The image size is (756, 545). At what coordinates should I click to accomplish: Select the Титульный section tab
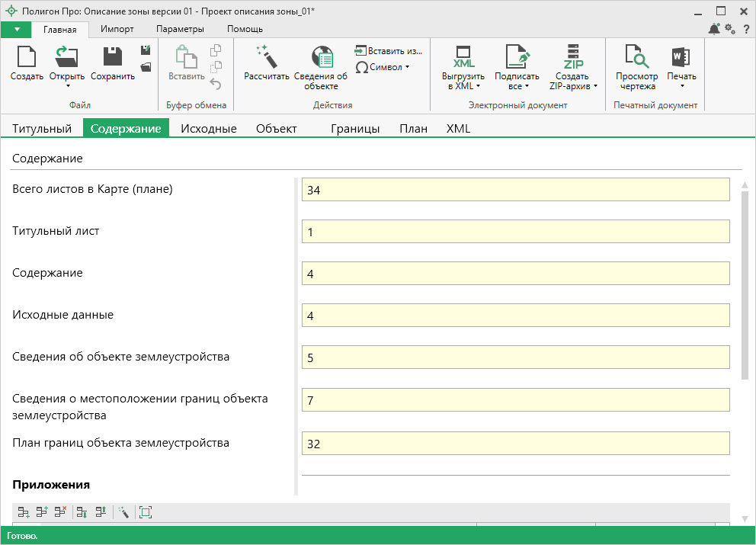(42, 129)
